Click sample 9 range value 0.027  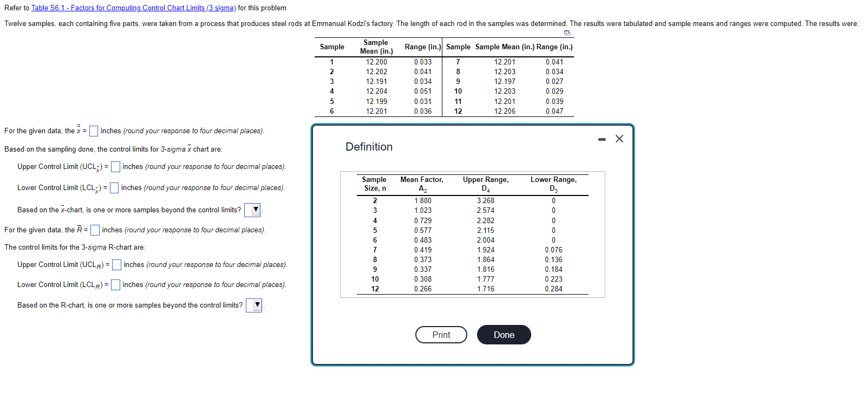point(554,81)
